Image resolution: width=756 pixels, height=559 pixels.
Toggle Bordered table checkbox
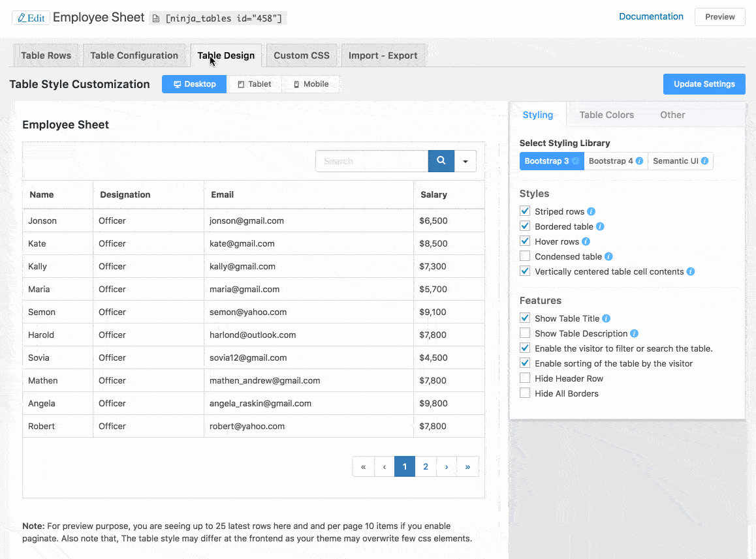tap(525, 226)
